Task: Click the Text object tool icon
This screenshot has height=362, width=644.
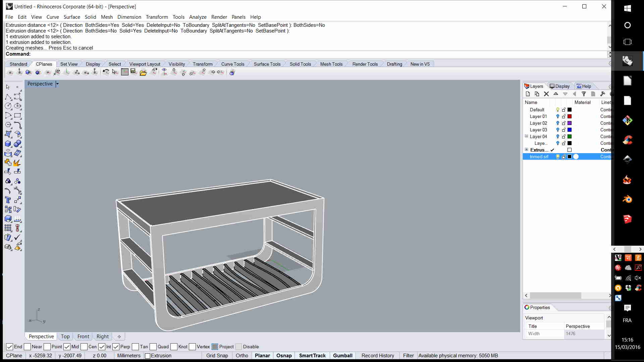Action: (8, 200)
